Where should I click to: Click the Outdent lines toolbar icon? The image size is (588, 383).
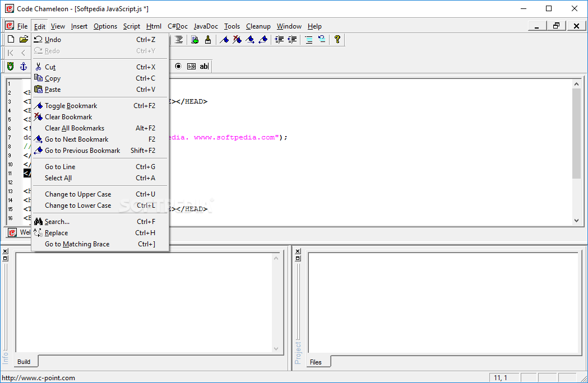[292, 39]
